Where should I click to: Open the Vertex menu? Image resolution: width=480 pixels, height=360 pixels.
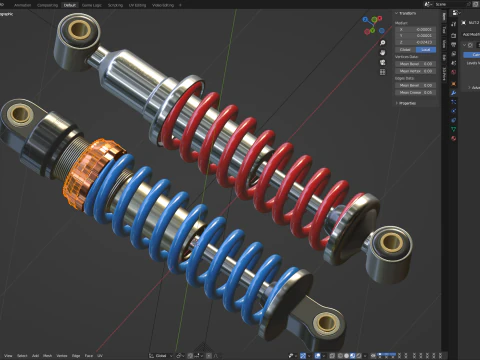pyautogui.click(x=62, y=356)
